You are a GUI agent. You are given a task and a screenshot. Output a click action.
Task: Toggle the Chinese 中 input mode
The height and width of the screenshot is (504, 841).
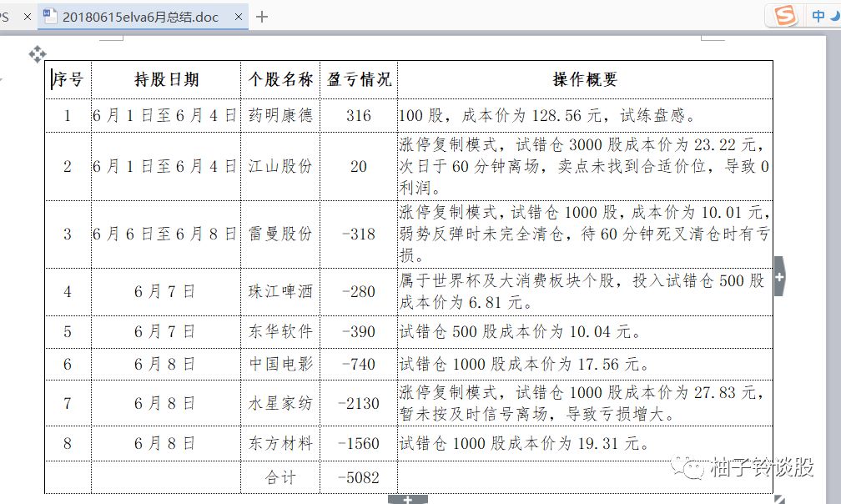[818, 16]
